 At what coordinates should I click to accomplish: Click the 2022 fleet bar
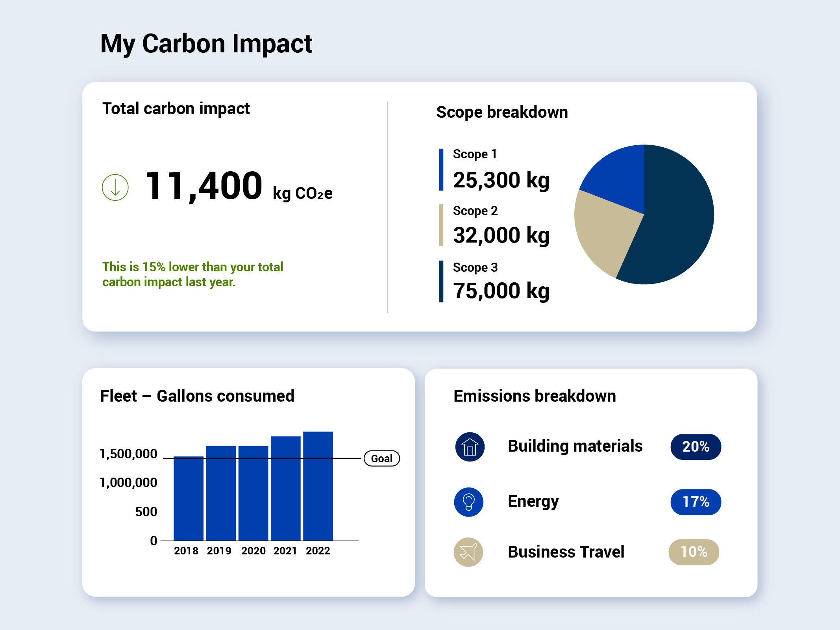(318, 486)
